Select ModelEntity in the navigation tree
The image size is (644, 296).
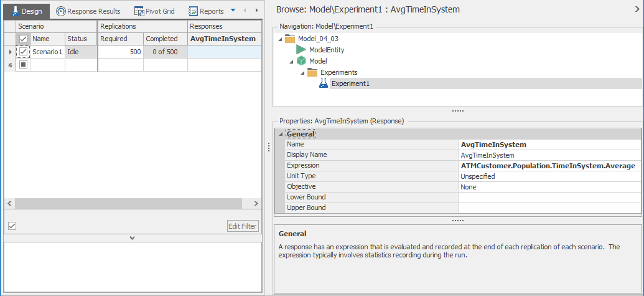coord(327,50)
